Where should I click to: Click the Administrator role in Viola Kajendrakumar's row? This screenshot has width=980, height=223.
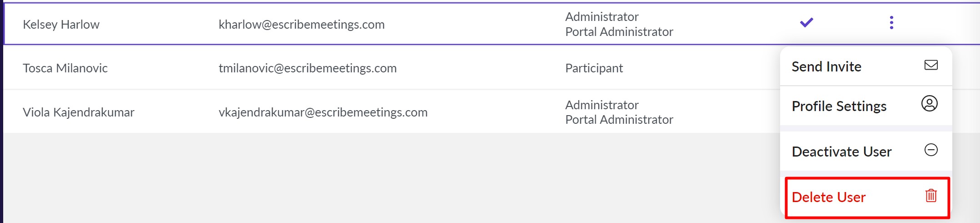(x=602, y=105)
